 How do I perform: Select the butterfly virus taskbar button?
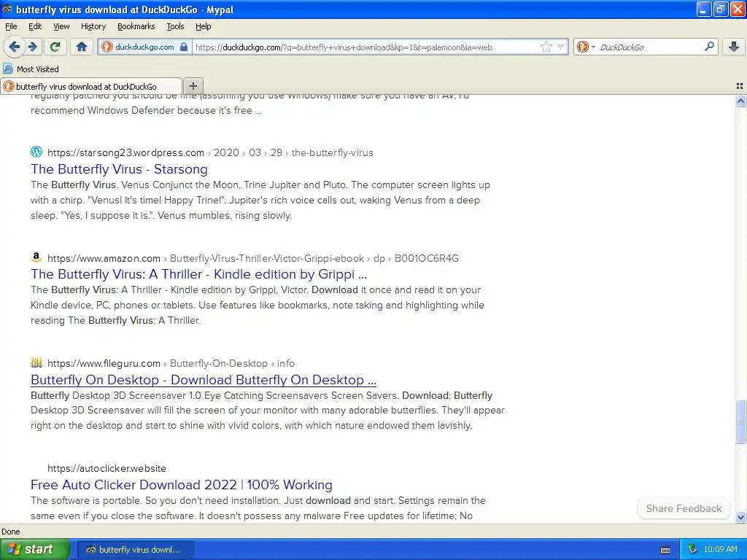click(x=135, y=550)
